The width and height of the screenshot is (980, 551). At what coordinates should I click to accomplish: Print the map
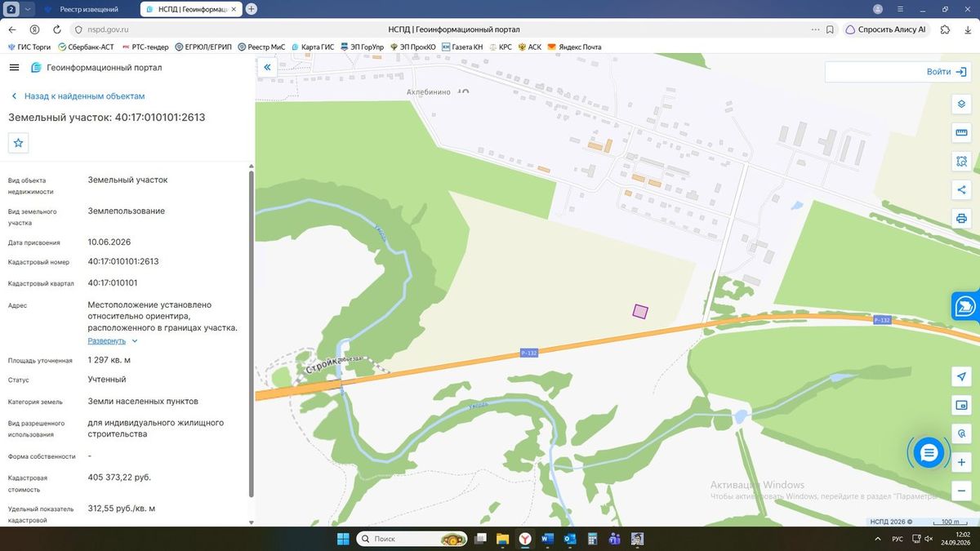[x=961, y=219]
